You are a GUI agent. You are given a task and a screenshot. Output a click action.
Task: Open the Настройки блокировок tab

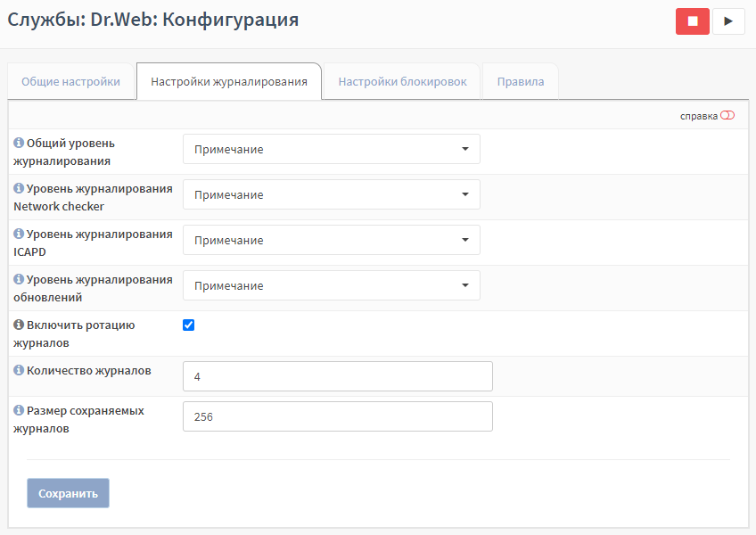coord(403,81)
